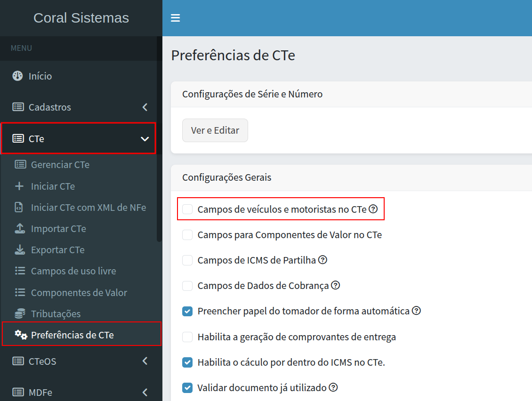Click the coins icon next to Tributações
Viewport: 532px width, 401px height.
(19, 314)
